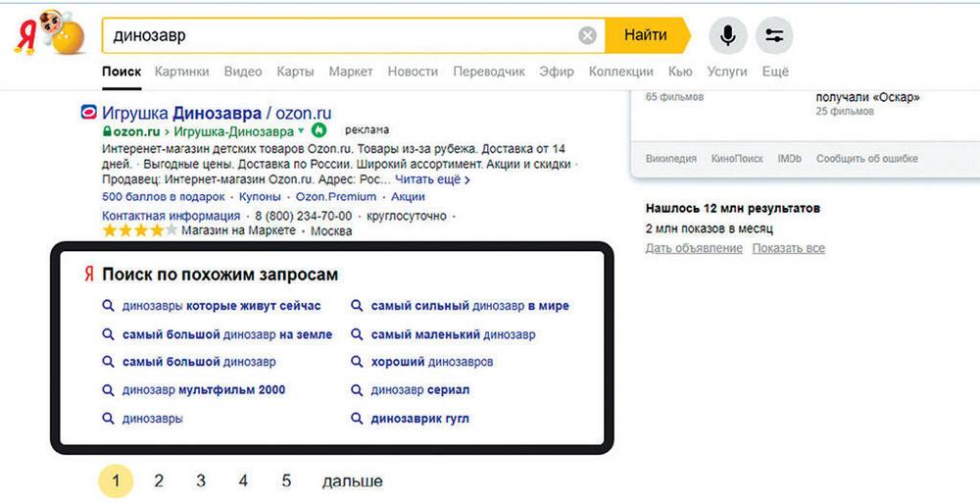The image size is (980, 503).
Task: Open search filter settings sliders icon
Action: 774,35
